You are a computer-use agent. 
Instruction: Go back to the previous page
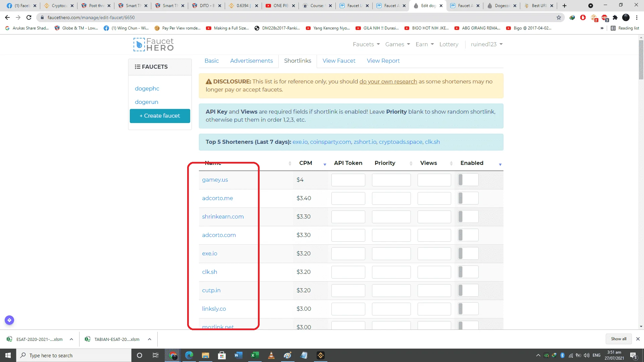click(7, 17)
